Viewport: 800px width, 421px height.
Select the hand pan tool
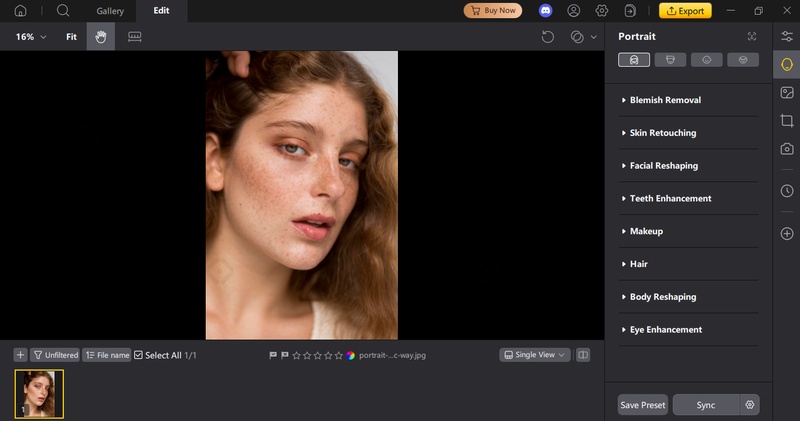101,37
